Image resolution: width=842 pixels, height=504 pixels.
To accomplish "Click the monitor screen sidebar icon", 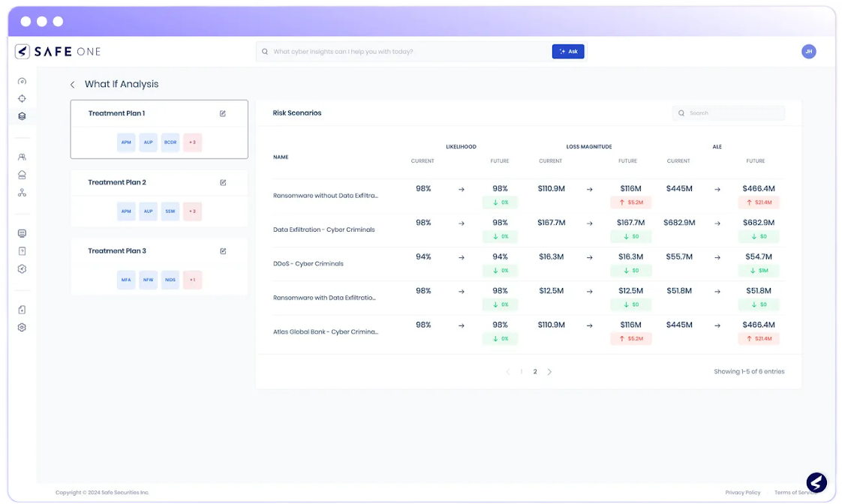I will [22, 233].
